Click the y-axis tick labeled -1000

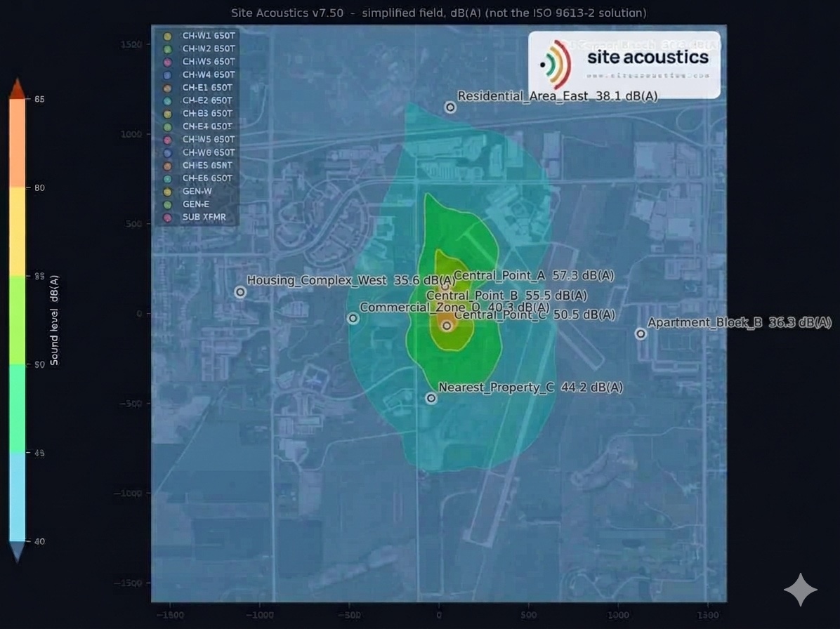coord(129,494)
